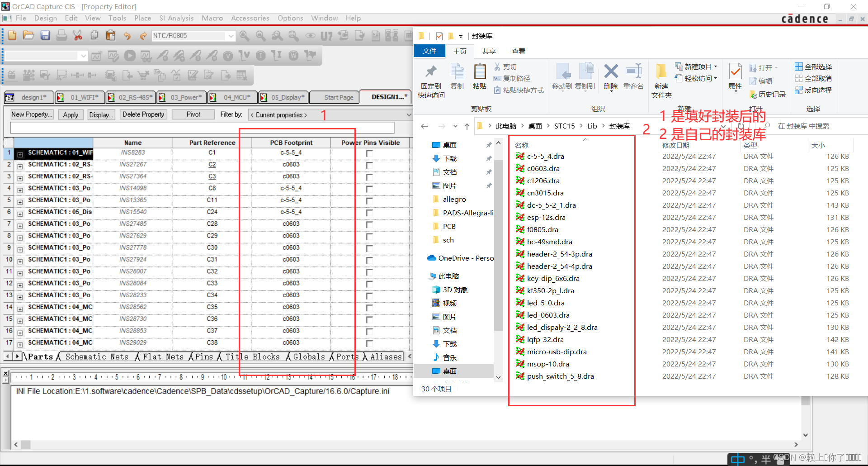Save design using the floppy disk icon
Screen dimensions: 868x466
point(45,35)
